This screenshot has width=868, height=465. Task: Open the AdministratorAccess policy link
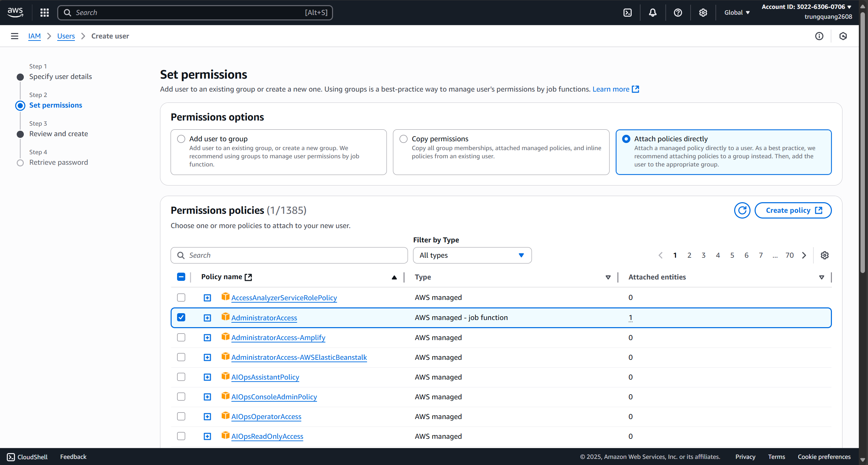[264, 318]
